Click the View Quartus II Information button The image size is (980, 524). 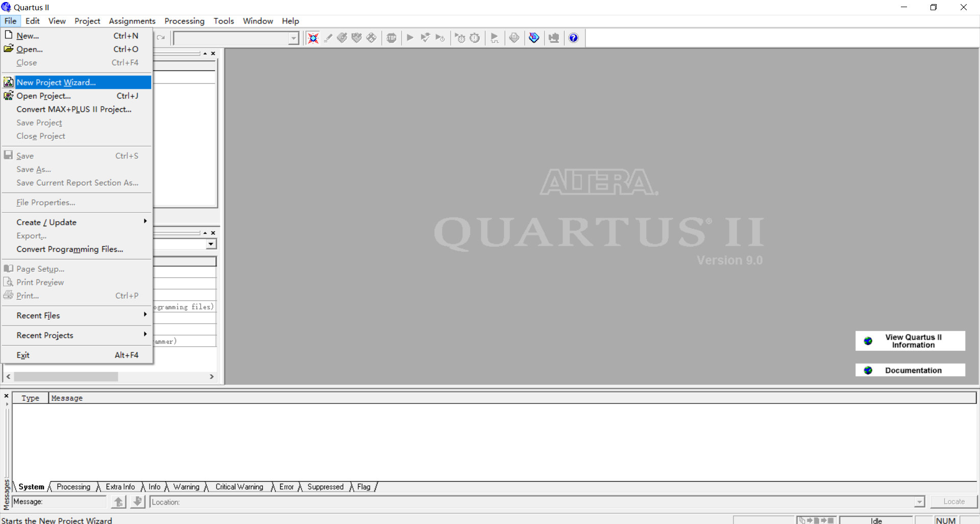pos(910,341)
